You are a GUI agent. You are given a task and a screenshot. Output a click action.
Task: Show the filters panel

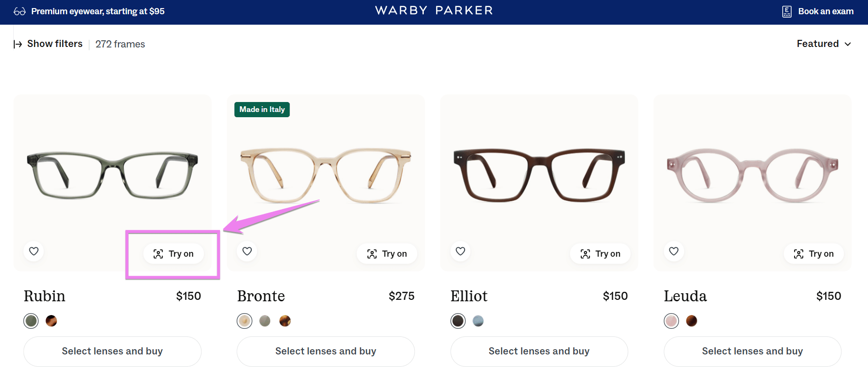tap(55, 44)
